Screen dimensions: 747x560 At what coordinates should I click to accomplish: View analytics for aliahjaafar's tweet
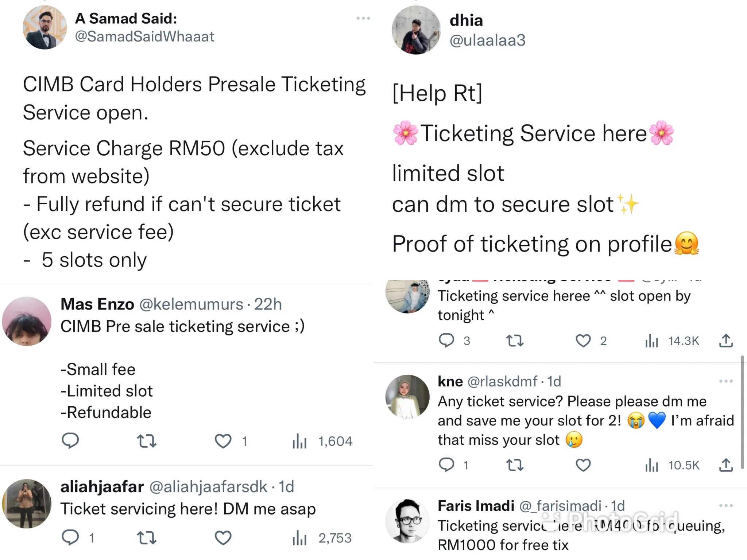(299, 538)
